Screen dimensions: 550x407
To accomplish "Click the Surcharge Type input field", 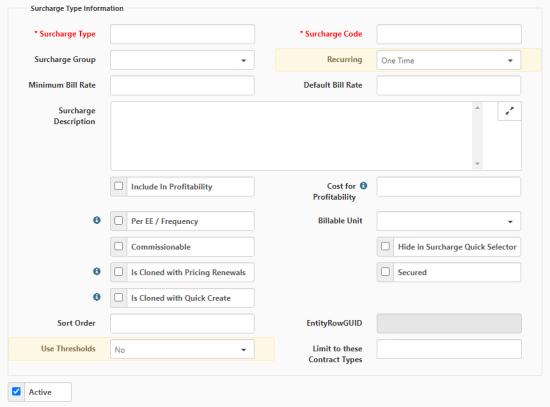I will point(182,34).
